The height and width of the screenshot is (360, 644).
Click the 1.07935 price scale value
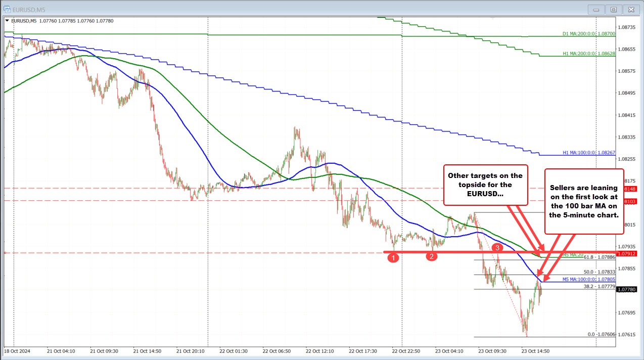point(627,247)
